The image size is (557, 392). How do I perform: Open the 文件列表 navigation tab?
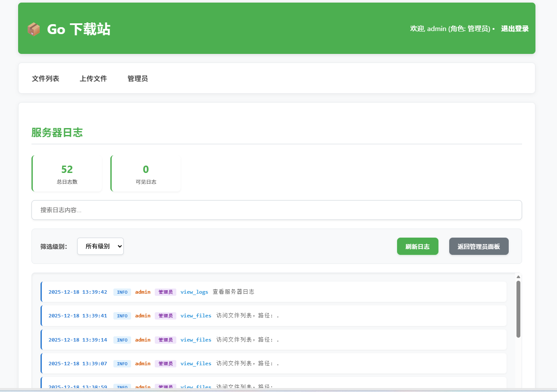coord(46,78)
